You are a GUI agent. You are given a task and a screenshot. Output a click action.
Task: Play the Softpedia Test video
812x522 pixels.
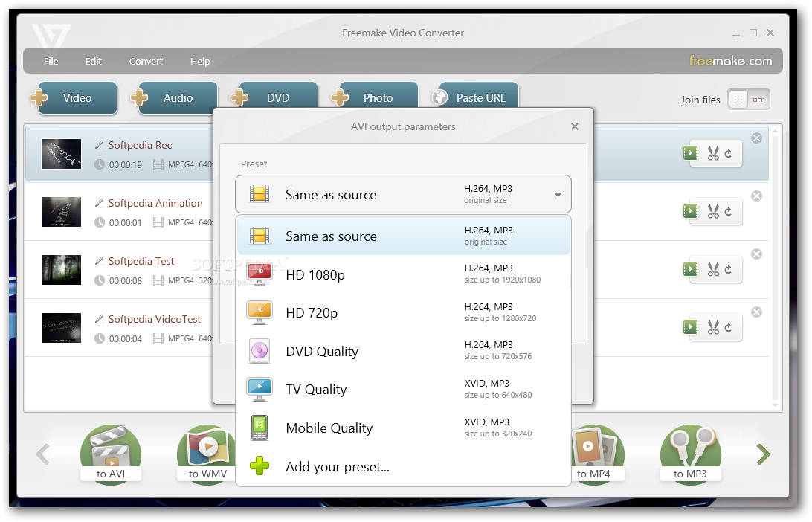690,269
